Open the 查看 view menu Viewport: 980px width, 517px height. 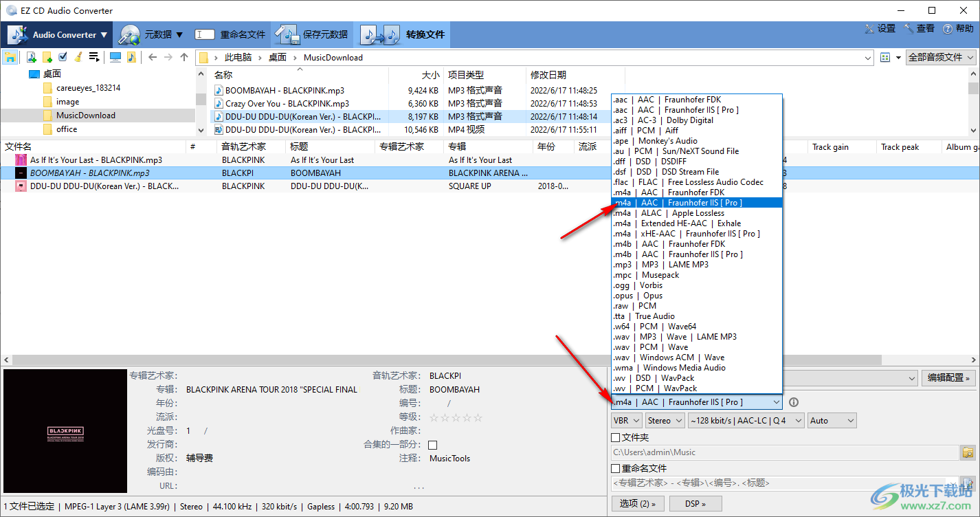pos(920,28)
